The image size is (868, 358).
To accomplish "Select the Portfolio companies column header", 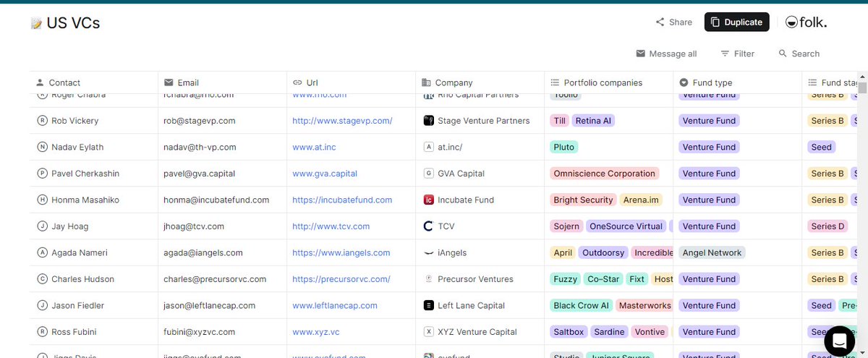I will pos(608,82).
